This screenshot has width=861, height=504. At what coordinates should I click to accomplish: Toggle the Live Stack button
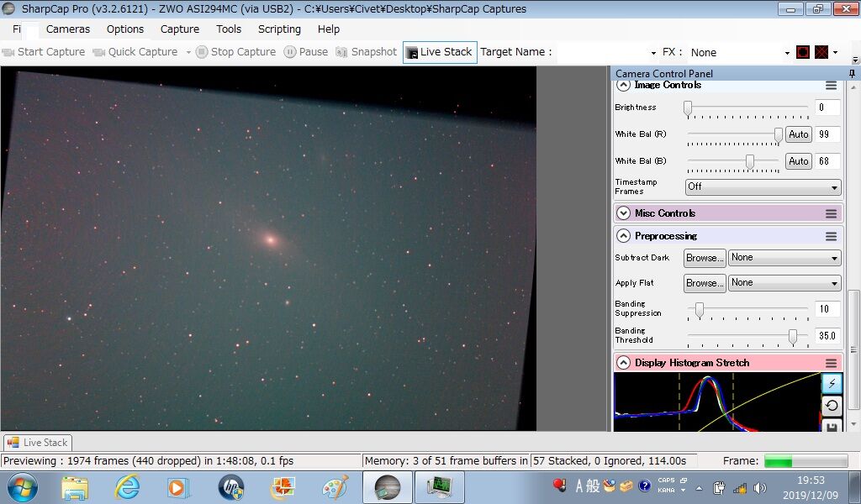point(440,53)
